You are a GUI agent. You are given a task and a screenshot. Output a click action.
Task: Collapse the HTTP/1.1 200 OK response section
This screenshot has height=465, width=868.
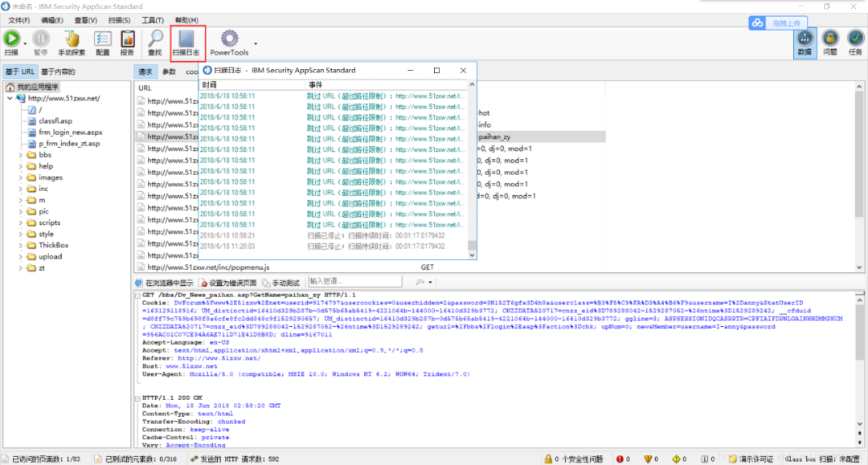tap(138, 398)
